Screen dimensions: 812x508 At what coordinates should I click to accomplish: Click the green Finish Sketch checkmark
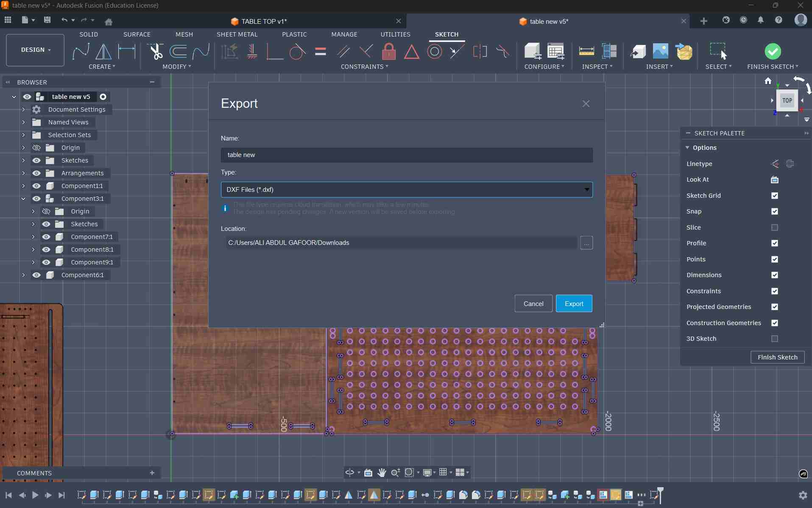point(773,52)
